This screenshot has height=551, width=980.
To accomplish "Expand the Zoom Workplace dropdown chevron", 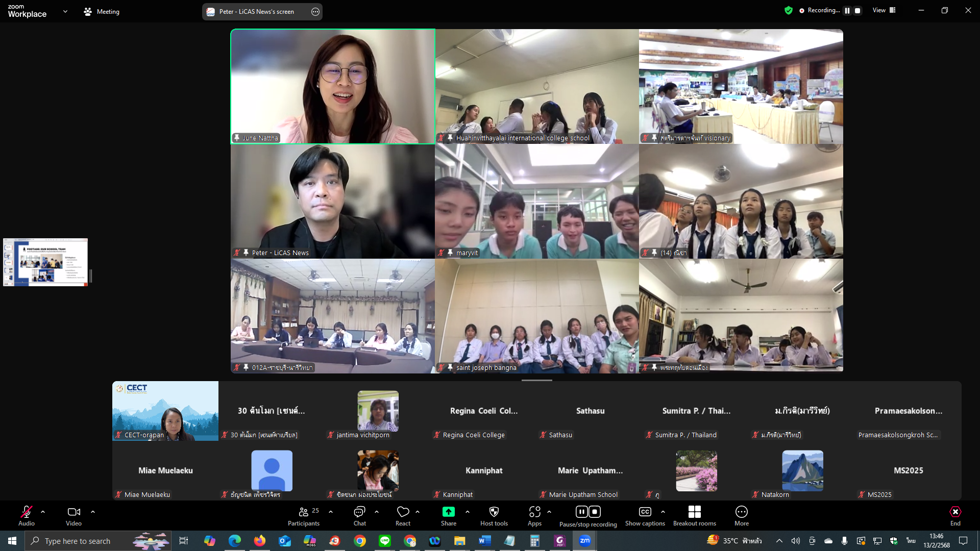I will [65, 11].
